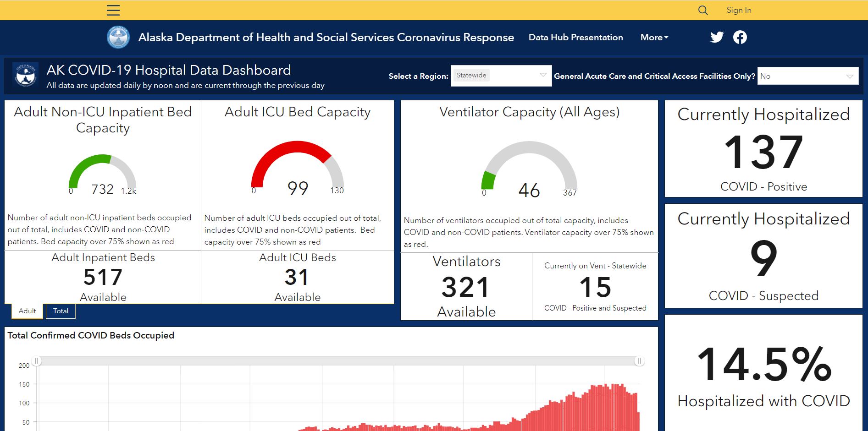The width and height of the screenshot is (868, 431).
Task: Open the Data Hub Presentation link
Action: 575,38
